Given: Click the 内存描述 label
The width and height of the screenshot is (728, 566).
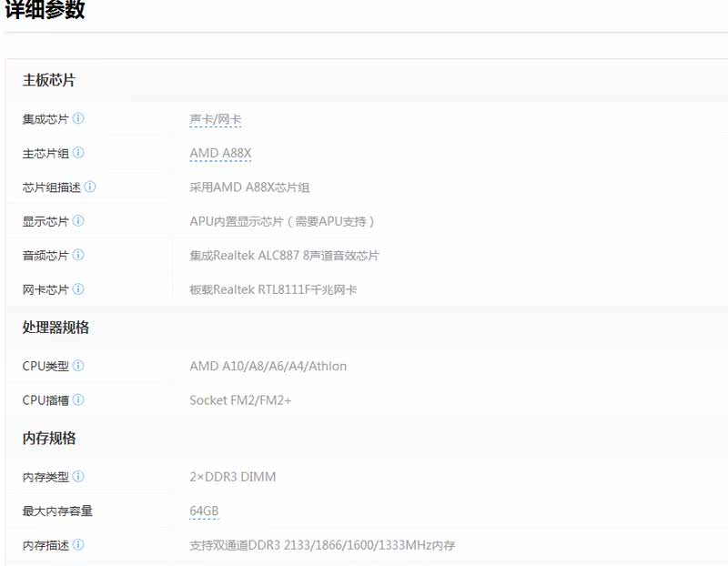Looking at the screenshot, I should [x=45, y=545].
